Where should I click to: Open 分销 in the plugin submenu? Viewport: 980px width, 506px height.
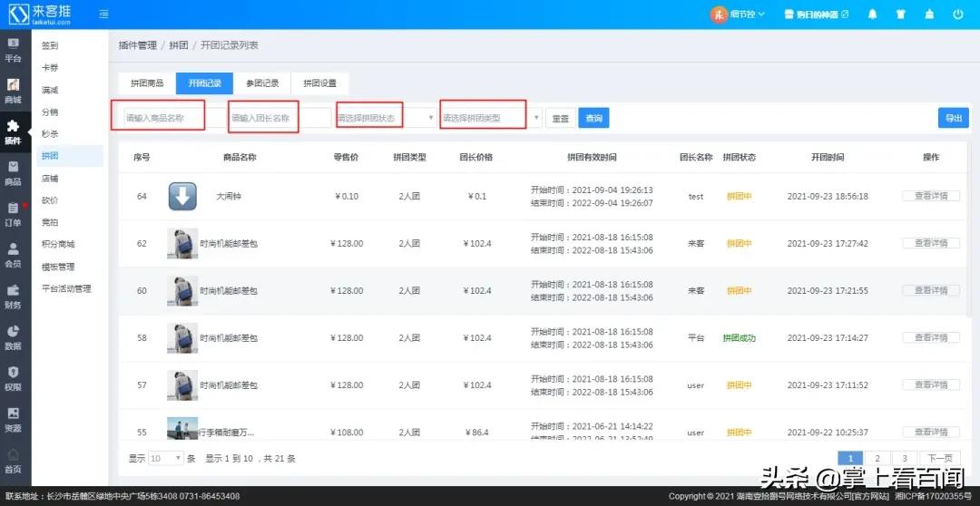point(50,112)
